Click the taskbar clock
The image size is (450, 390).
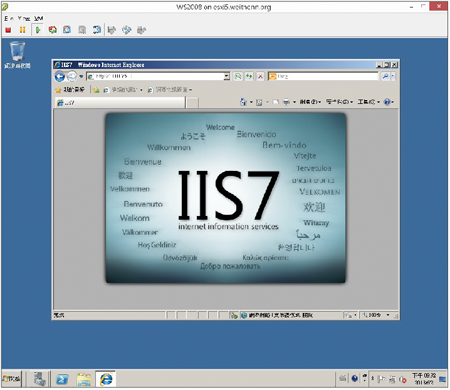(424, 379)
